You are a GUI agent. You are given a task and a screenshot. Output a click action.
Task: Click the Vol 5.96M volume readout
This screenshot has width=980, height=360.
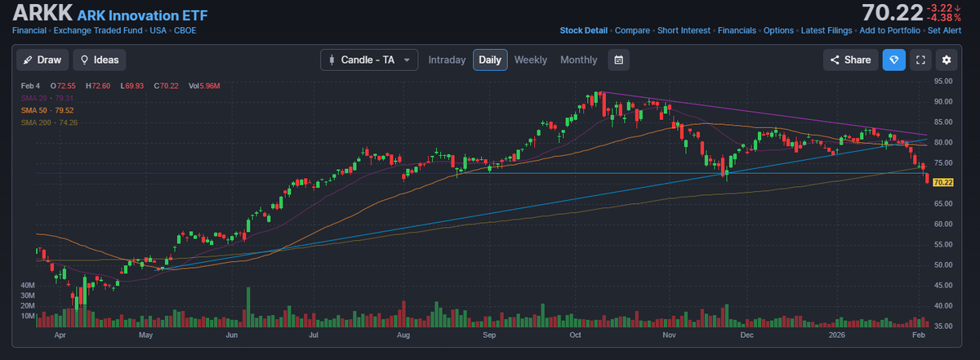pos(204,85)
